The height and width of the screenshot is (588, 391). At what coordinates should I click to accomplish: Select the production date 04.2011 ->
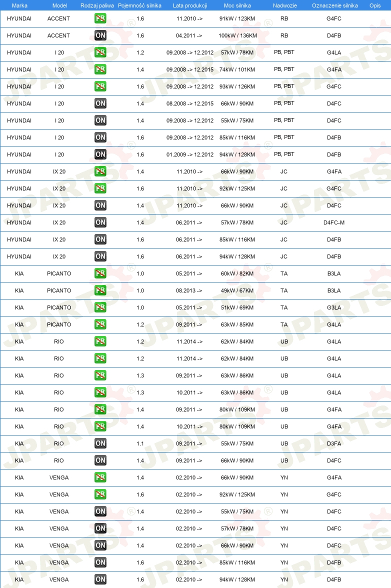coord(189,35)
